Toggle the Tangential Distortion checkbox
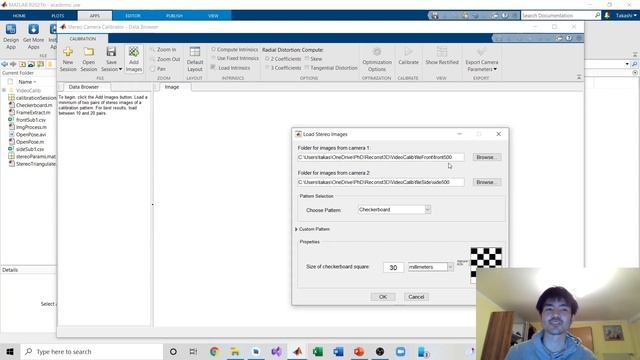640x360 pixels. [307, 68]
